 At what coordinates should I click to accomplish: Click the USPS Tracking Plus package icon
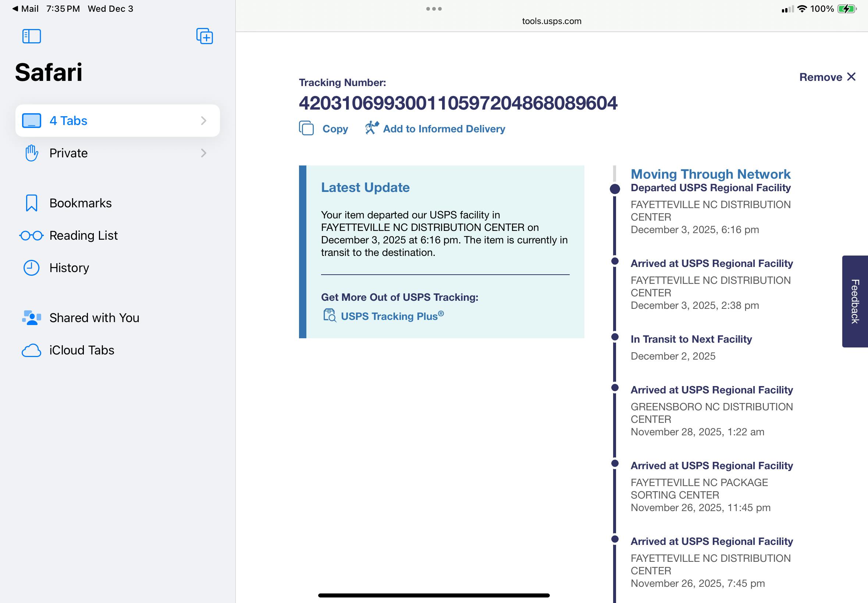329,315
